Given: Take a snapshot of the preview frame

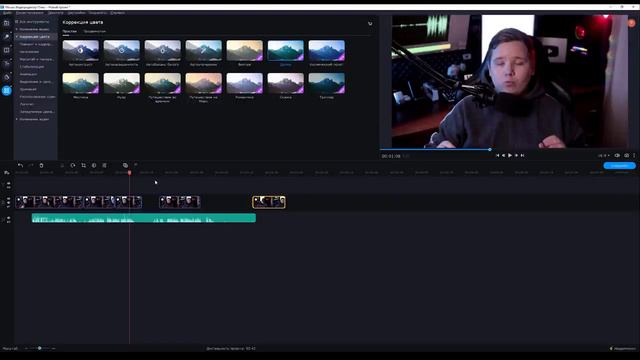Looking at the screenshot, I should (627, 156).
